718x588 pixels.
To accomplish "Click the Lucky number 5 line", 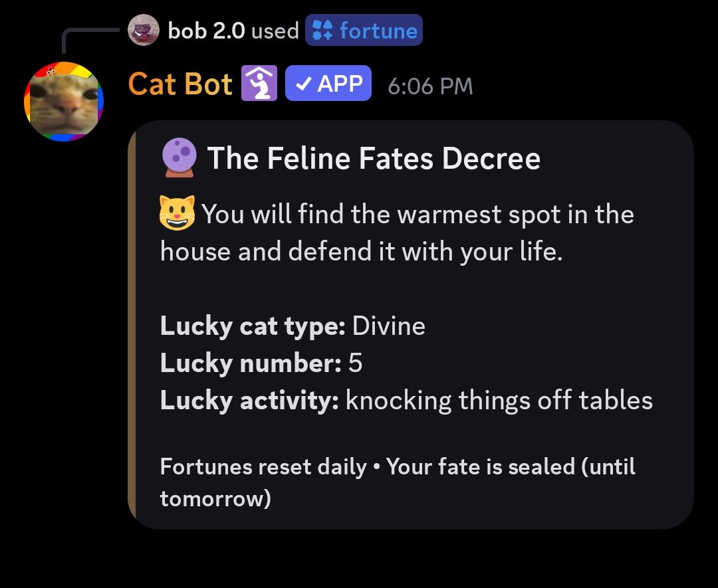I will click(261, 363).
